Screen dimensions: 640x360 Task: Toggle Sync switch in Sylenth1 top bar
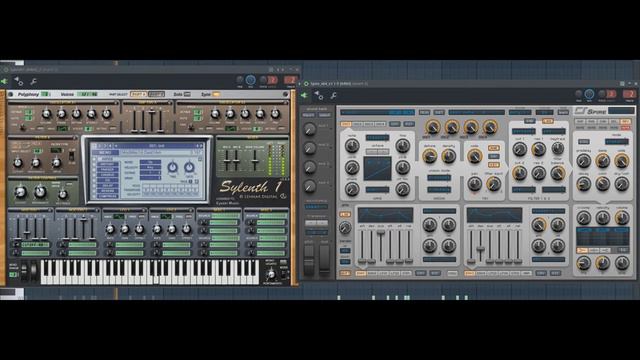[216, 94]
